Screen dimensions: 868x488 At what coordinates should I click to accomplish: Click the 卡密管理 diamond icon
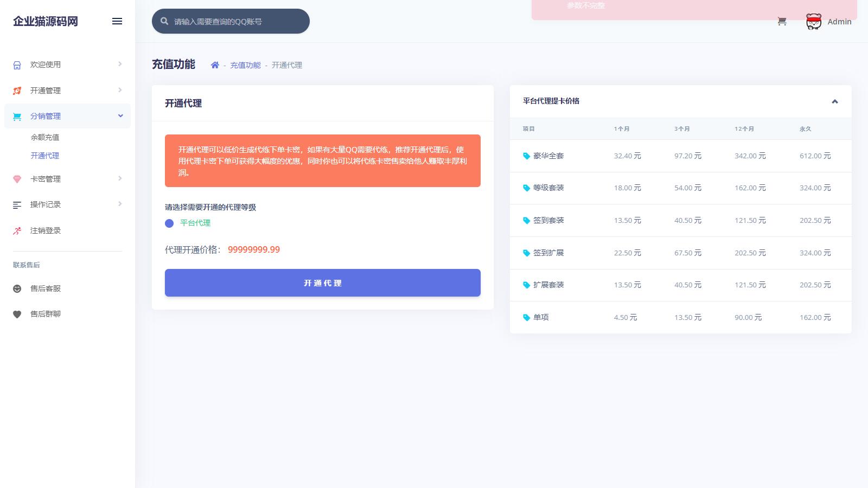coord(17,179)
